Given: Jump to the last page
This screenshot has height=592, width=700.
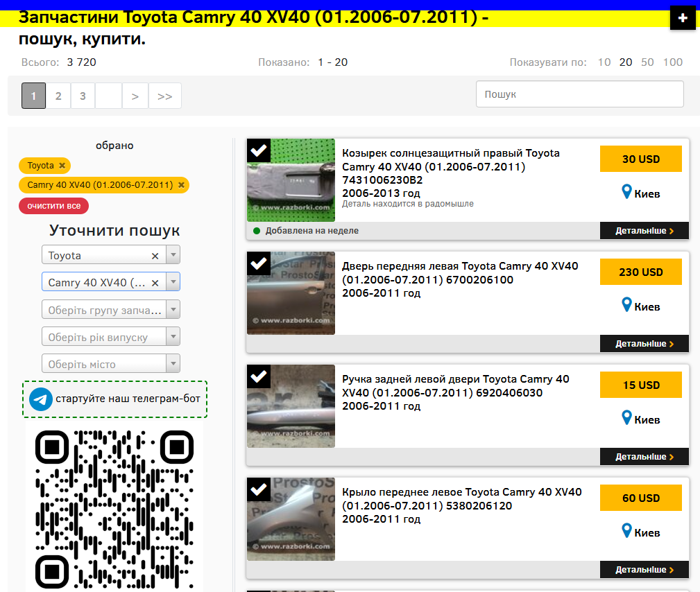Looking at the screenshot, I should click(164, 96).
